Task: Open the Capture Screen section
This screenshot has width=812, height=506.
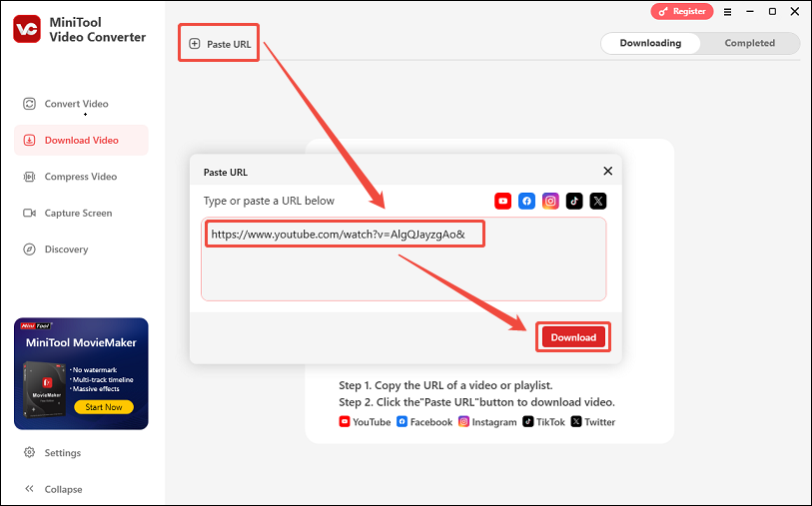Action: (81, 214)
